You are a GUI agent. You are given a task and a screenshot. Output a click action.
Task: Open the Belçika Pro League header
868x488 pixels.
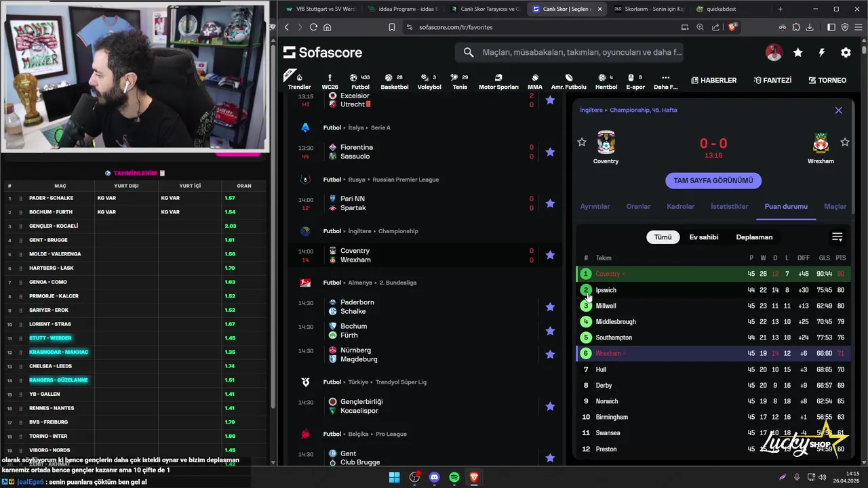click(x=365, y=434)
